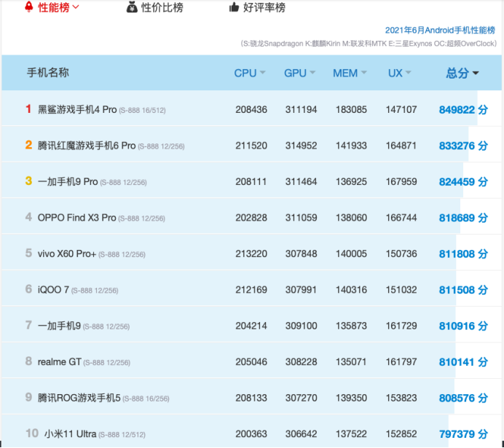The image size is (504, 448).
Task: Sort by CPU column arrow
Action: pos(263,73)
